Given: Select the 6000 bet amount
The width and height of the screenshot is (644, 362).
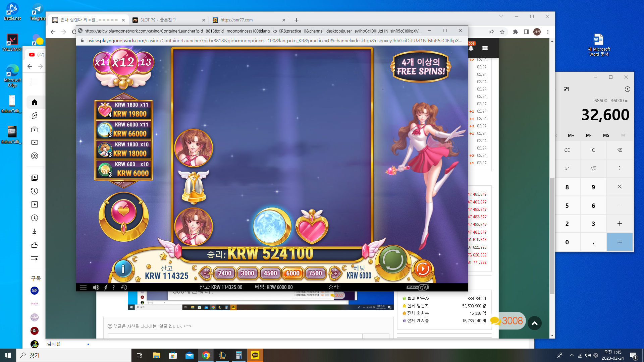Looking at the screenshot, I should click(x=293, y=273).
